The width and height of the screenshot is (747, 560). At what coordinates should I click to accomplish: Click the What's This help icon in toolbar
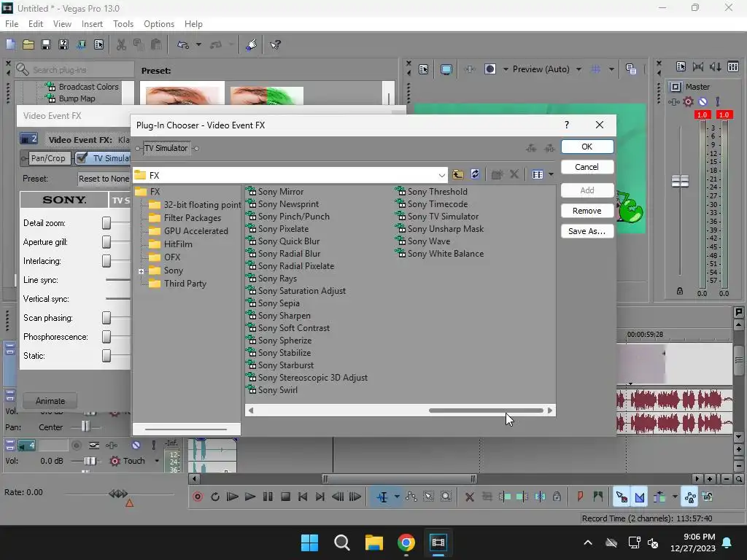(275, 44)
